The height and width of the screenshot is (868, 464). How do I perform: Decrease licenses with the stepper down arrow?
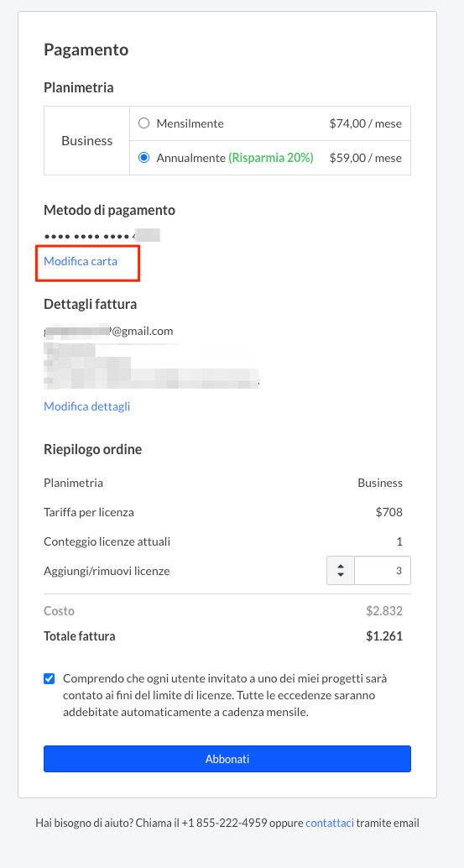[341, 575]
